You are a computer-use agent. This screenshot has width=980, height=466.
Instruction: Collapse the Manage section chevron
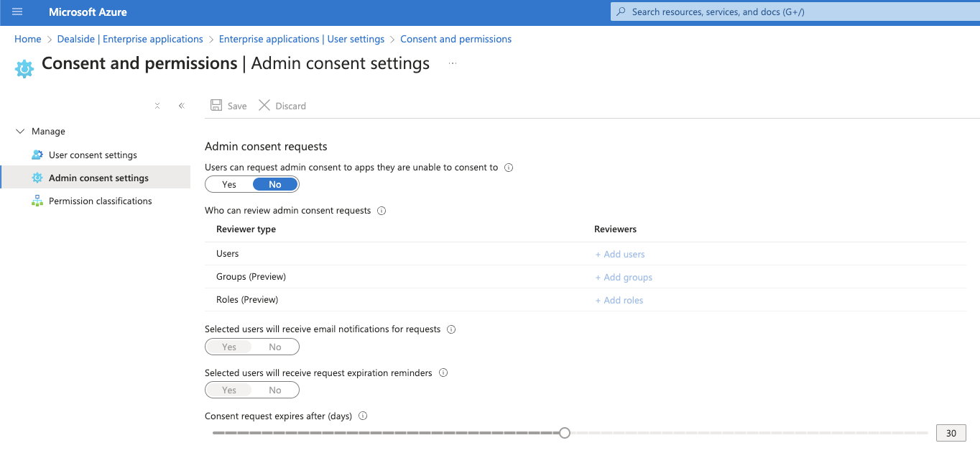[x=20, y=132]
